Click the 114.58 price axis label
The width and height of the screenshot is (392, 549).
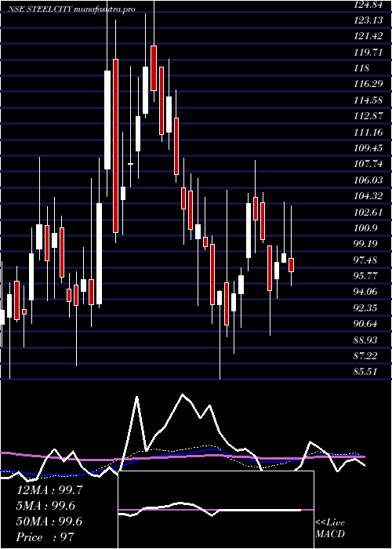368,100
